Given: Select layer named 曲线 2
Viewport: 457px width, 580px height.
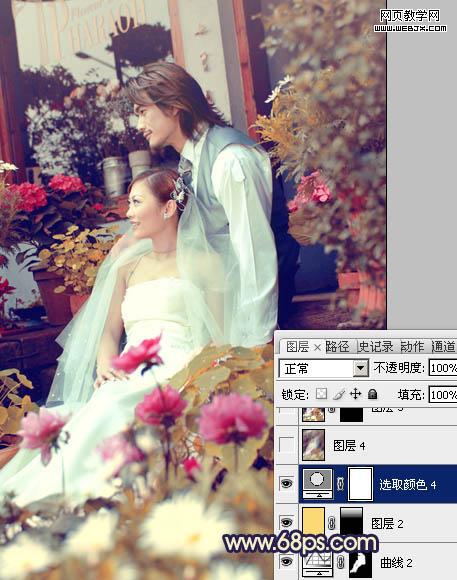Looking at the screenshot, I should pos(396,563).
